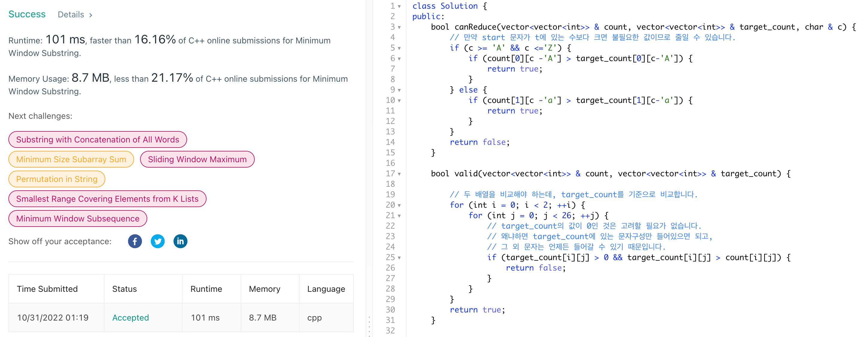868x337 pixels.
Task: Collapse the class Solution fold at line 1
Action: tap(399, 6)
